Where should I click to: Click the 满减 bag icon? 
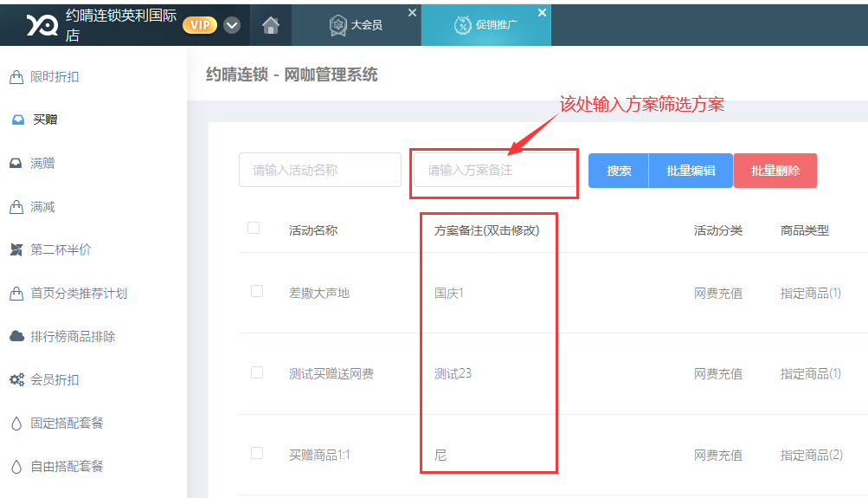pyautogui.click(x=16, y=207)
